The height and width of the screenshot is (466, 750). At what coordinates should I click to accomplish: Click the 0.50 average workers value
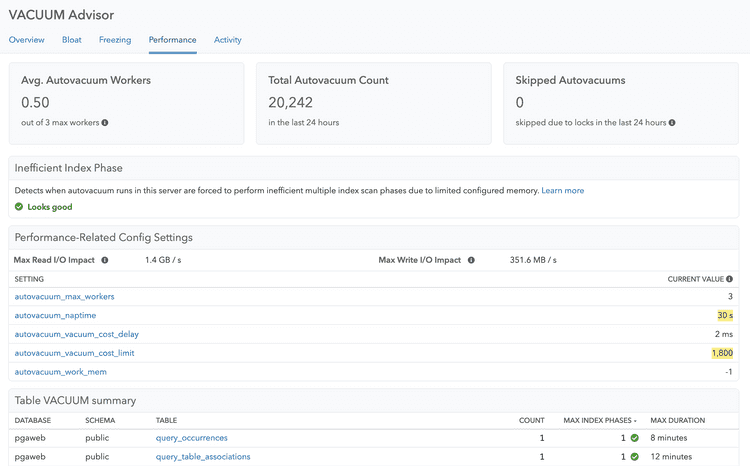(35, 102)
